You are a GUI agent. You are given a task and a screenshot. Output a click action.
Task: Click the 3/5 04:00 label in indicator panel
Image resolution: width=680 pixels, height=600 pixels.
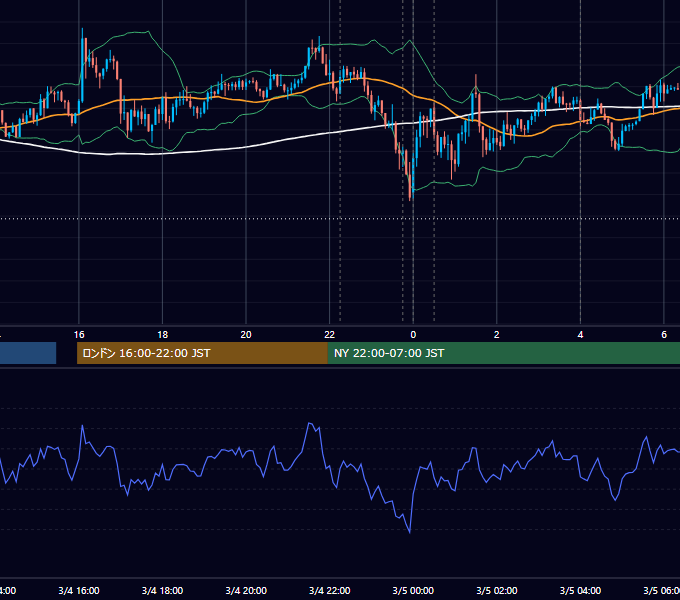coord(580,590)
